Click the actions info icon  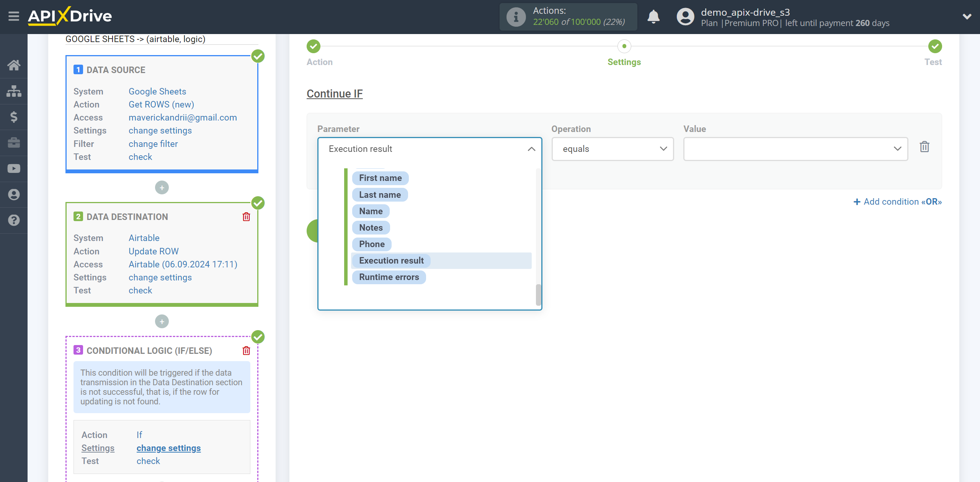(516, 17)
